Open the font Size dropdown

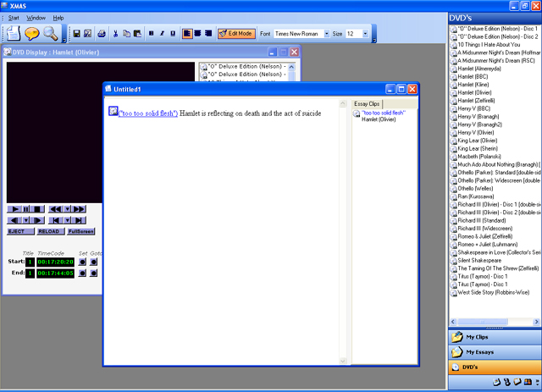pos(365,34)
